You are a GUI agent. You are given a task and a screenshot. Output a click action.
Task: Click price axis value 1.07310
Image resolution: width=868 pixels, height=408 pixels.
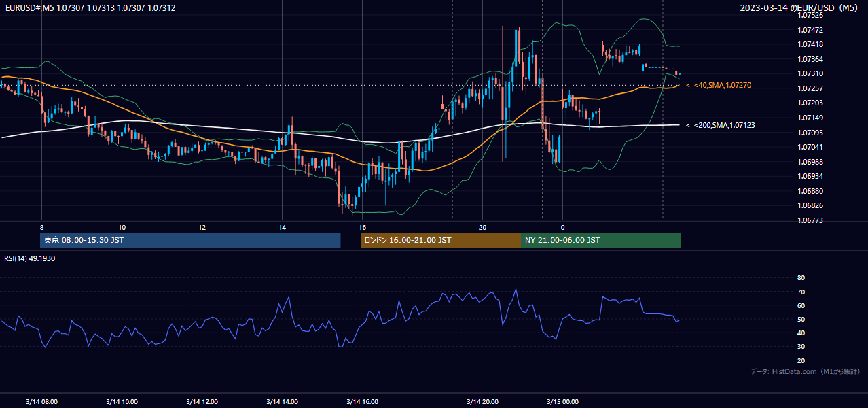[810, 73]
